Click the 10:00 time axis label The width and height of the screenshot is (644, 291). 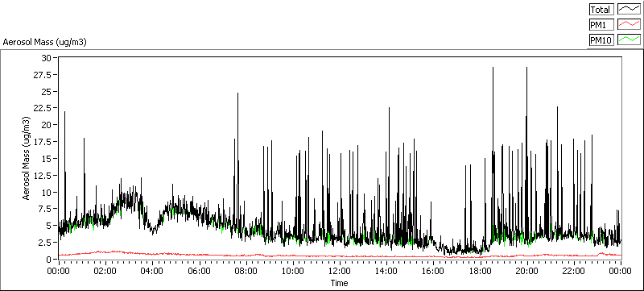coord(293,271)
